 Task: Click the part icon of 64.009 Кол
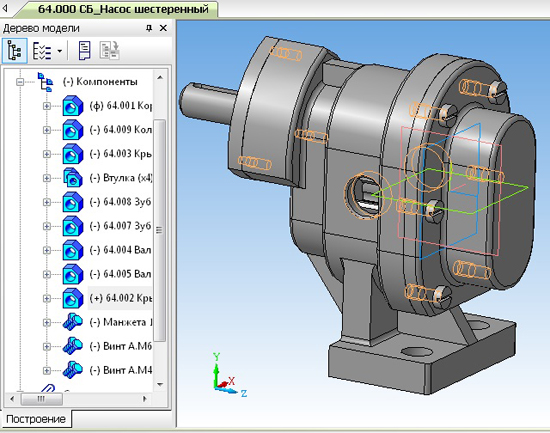73,130
